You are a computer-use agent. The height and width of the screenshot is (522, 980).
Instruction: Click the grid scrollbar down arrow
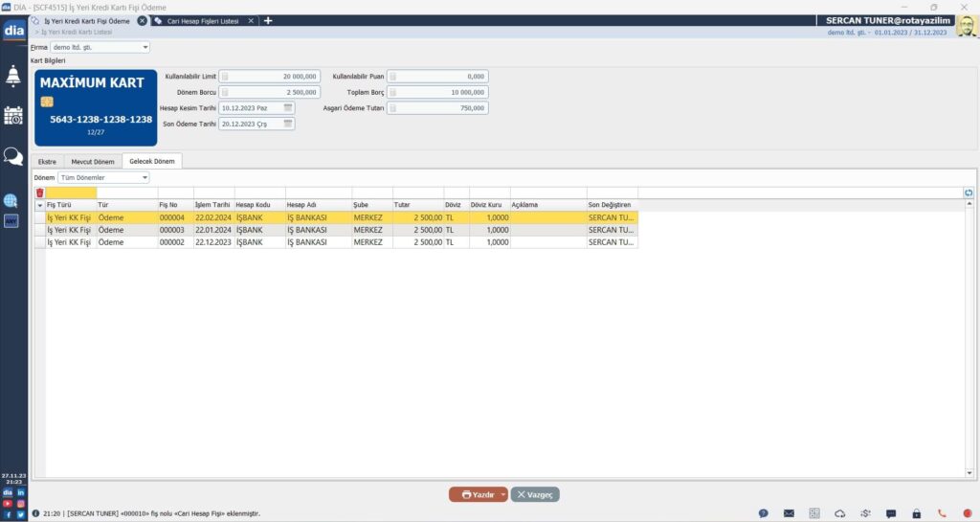(x=969, y=473)
